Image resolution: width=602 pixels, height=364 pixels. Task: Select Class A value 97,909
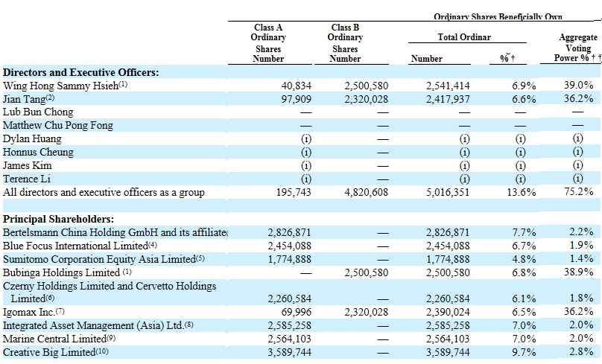(297, 99)
